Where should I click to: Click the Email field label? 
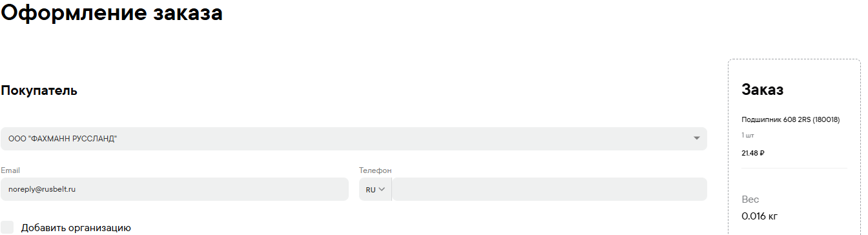(x=10, y=170)
